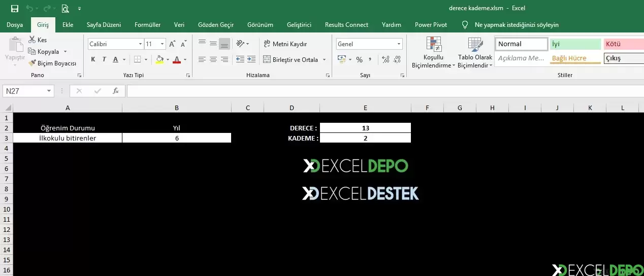Activate the Biçim Boyacısı format painter
This screenshot has width=644, height=276.
pyautogui.click(x=52, y=63)
